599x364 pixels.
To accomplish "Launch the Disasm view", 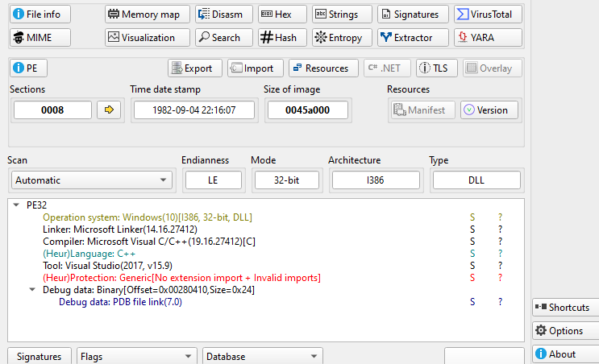I will [223, 14].
